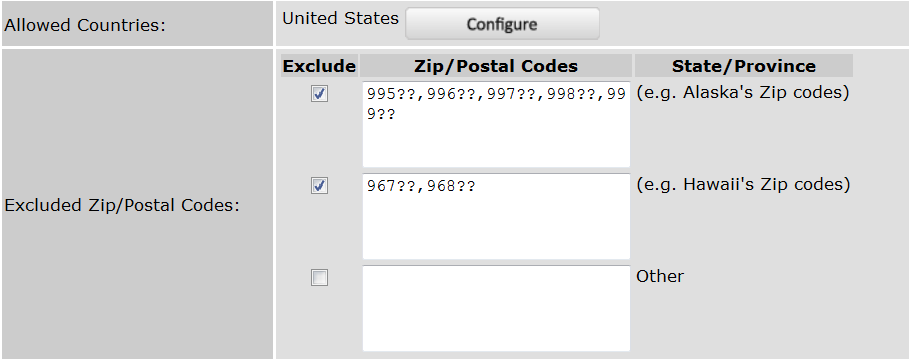The image size is (914, 364).
Task: Click blank space below Hawaii codes in box
Action: pyautogui.click(x=496, y=228)
